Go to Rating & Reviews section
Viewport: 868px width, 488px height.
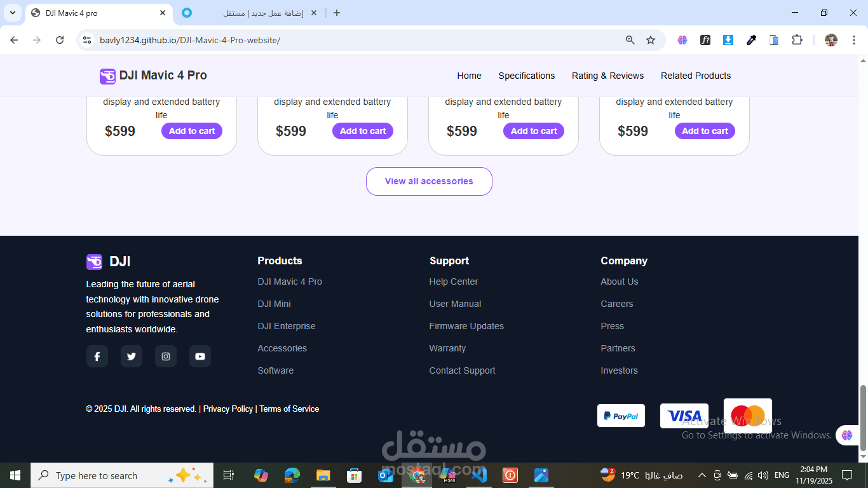[x=607, y=76]
